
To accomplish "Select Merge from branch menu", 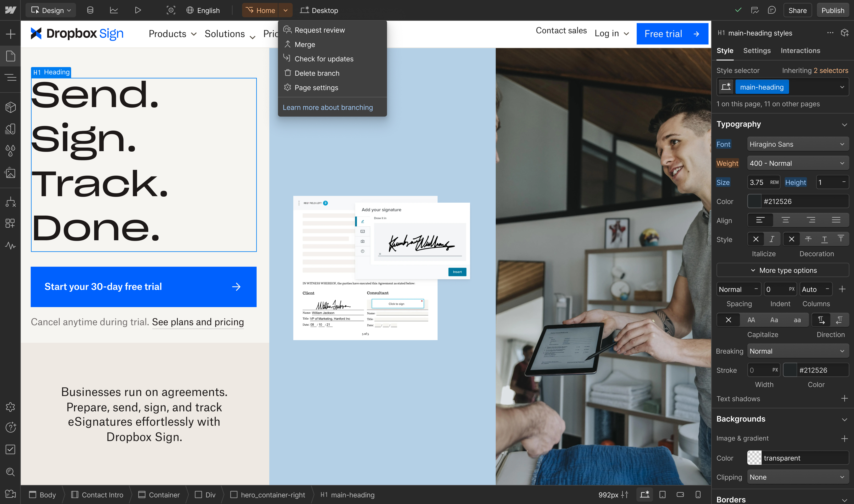I will point(305,45).
